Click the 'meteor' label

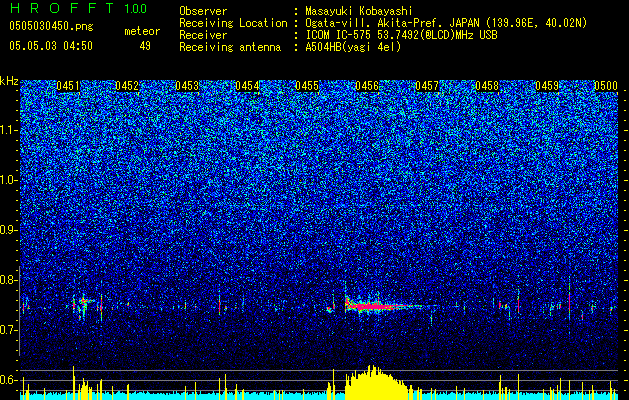coord(142,31)
